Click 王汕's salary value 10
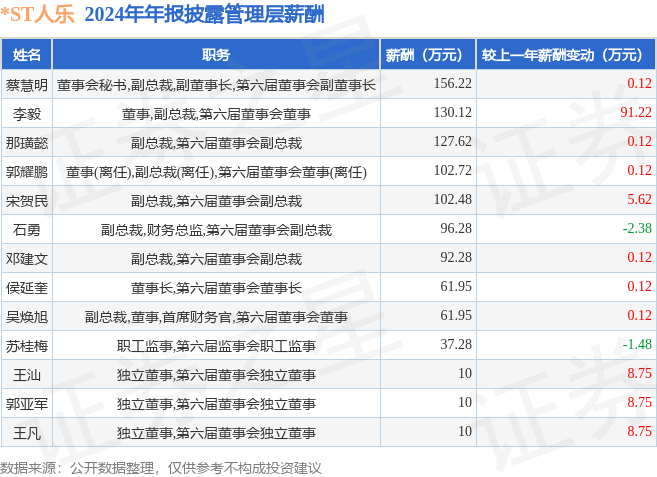Image resolution: width=657 pixels, height=477 pixels. tap(465, 373)
